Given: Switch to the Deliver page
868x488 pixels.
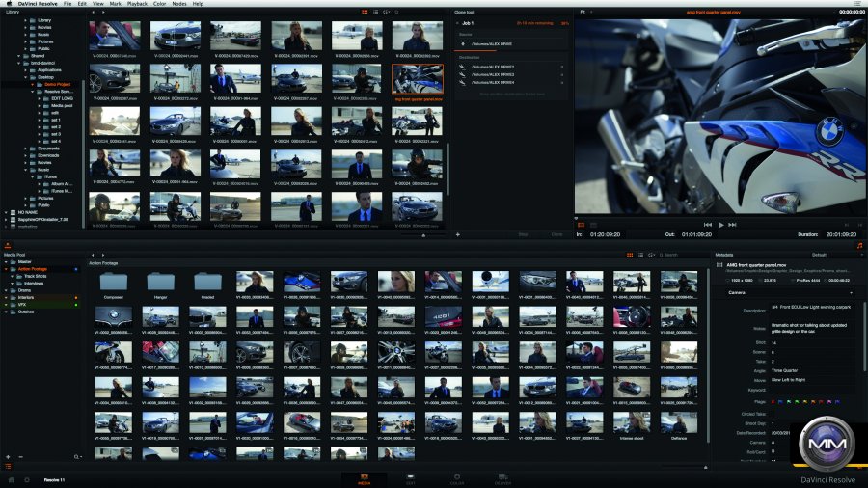Looking at the screenshot, I should pos(503,477).
